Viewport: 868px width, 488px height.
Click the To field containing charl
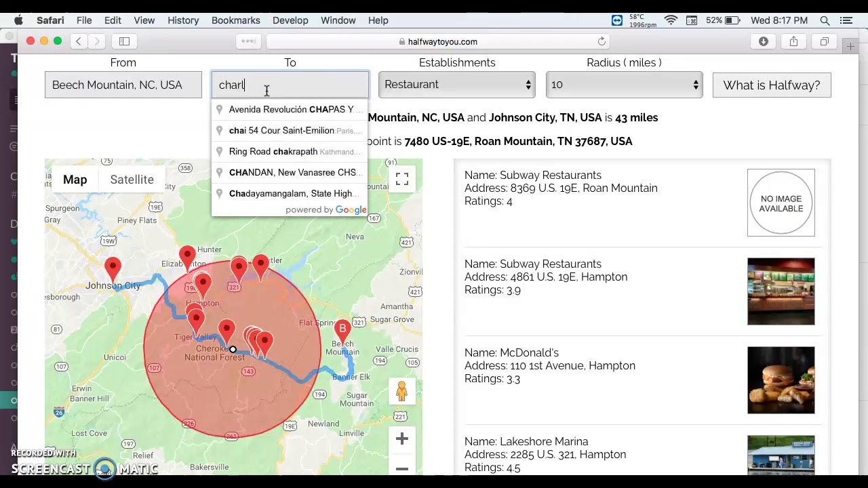point(290,85)
